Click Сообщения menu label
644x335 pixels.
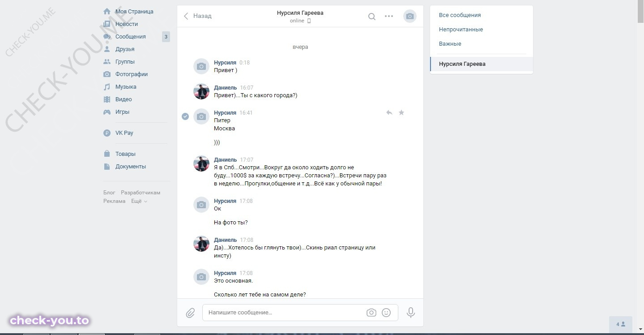tap(131, 36)
